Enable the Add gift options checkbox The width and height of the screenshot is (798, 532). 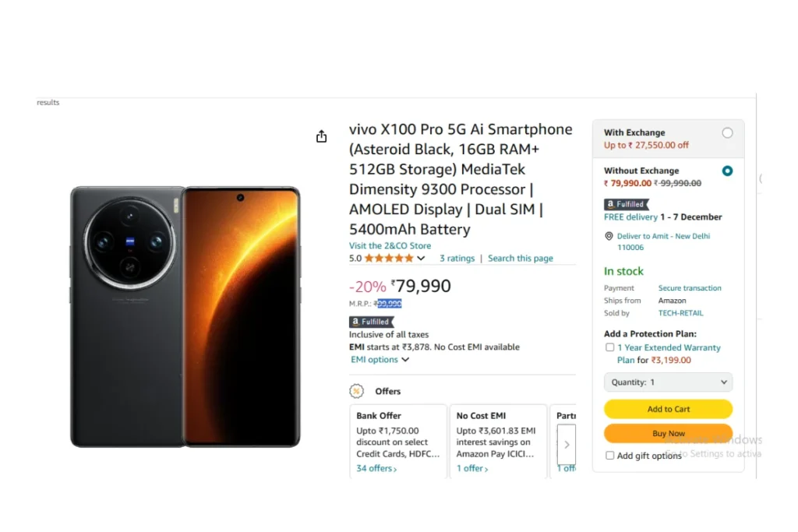click(x=609, y=455)
